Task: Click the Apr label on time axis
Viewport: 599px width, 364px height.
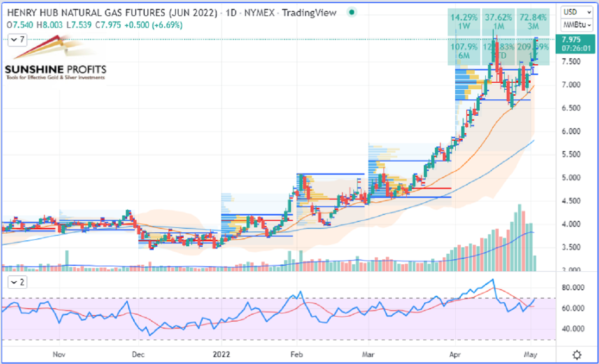Action: tap(455, 356)
